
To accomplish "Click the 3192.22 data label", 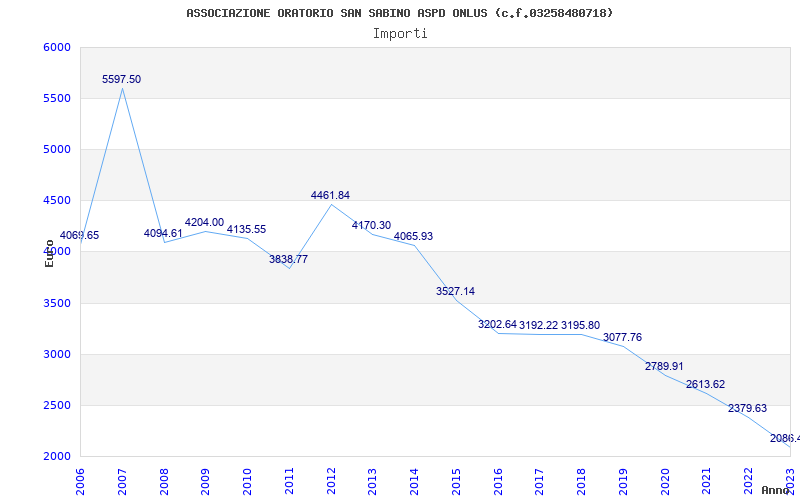I will [x=538, y=325].
